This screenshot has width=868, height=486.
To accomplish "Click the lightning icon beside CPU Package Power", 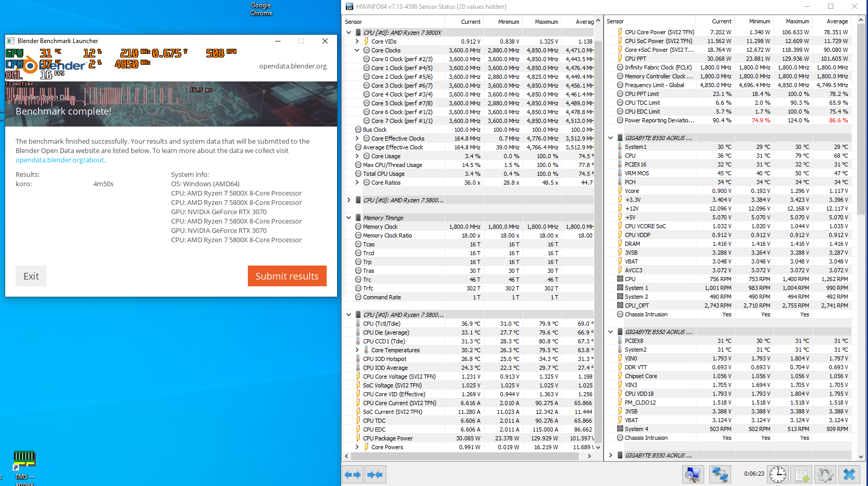I will (x=358, y=438).
